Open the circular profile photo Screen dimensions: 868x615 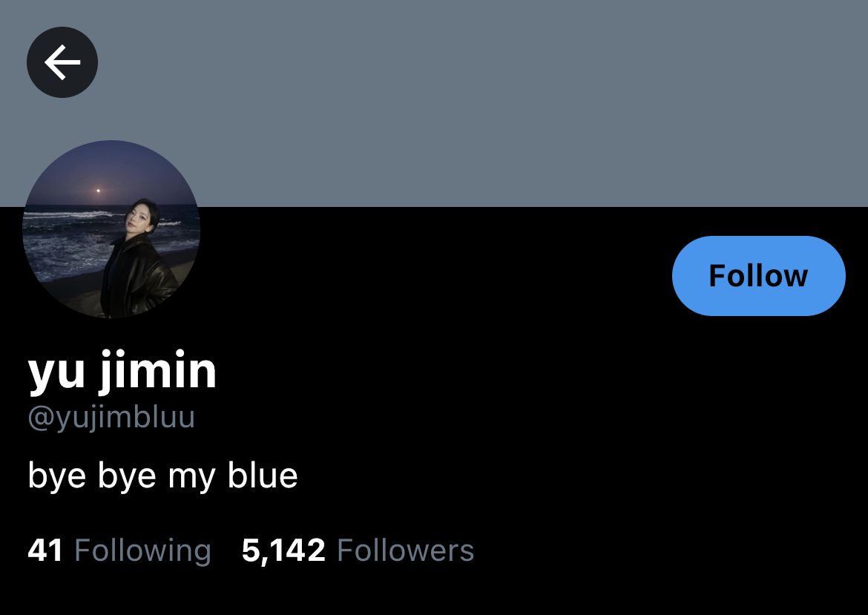pos(111,228)
